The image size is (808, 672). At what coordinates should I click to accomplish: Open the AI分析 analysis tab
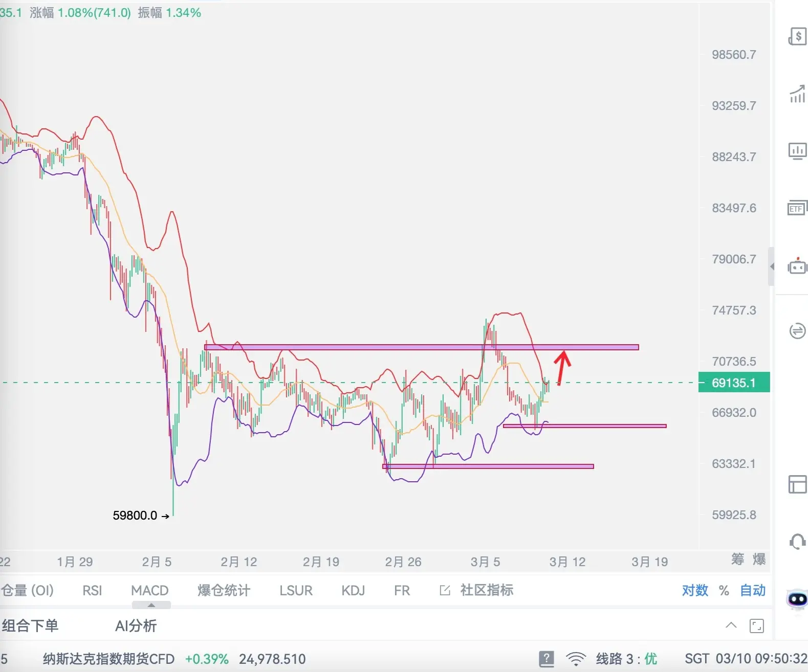pos(136,625)
